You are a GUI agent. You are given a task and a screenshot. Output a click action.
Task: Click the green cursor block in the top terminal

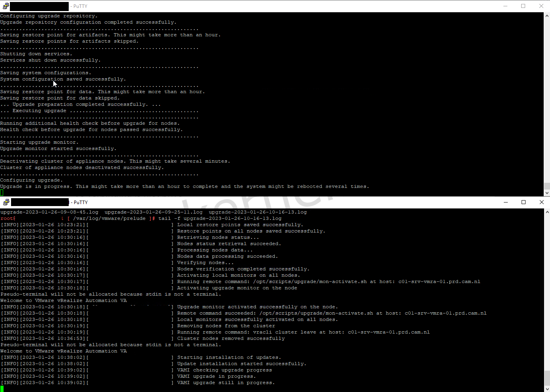pos(1,193)
